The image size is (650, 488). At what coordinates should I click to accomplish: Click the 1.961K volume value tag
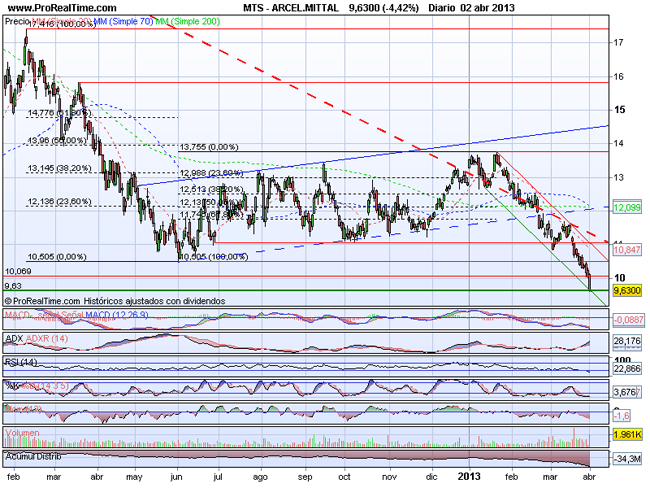pos(626,436)
